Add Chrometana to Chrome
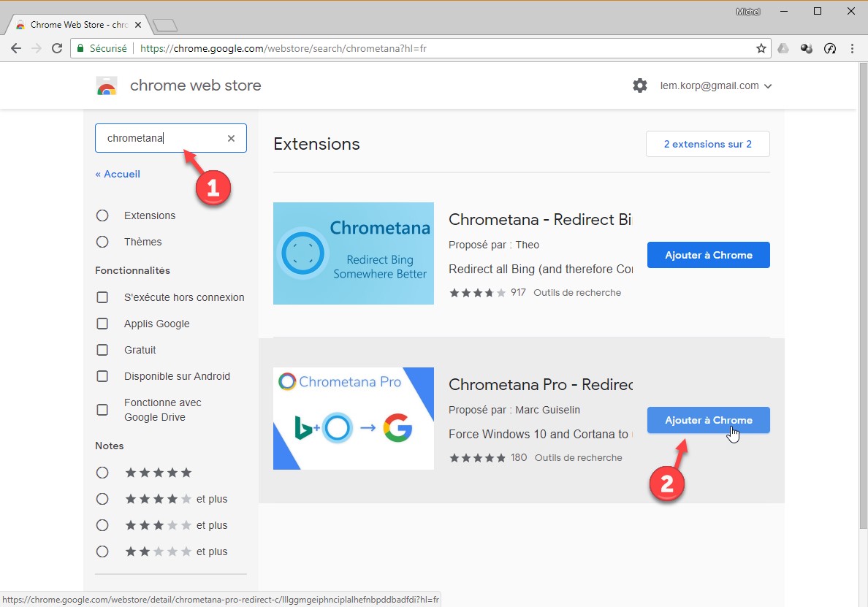868x607 pixels. pyautogui.click(x=708, y=255)
